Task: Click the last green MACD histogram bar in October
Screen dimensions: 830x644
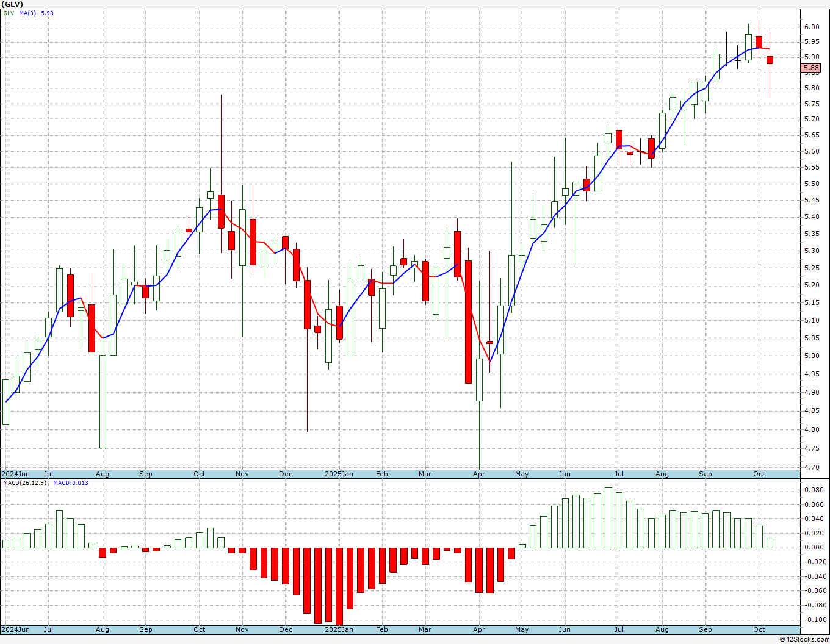Action: (770, 543)
